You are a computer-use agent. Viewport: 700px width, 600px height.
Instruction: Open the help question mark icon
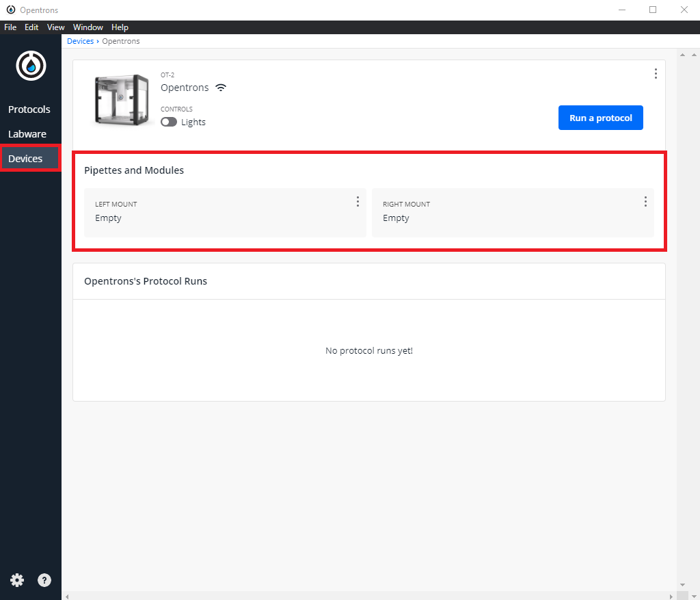(44, 580)
